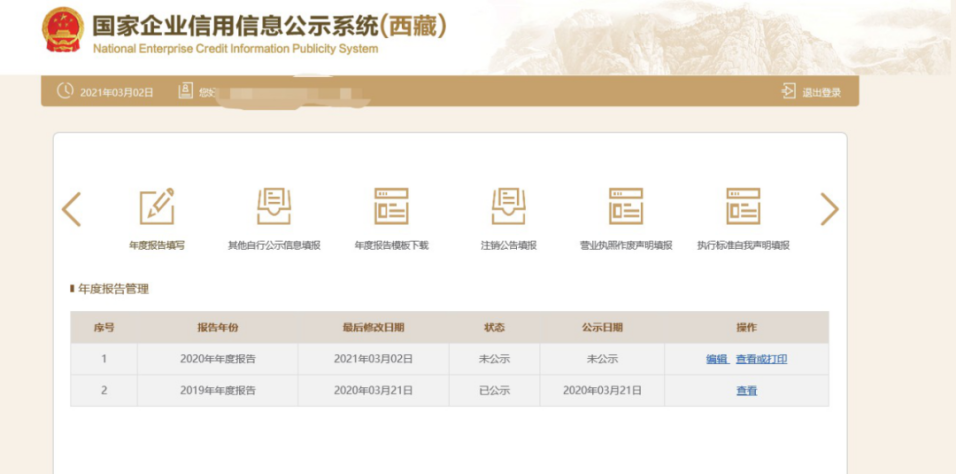Click the logout door icon
This screenshot has height=475, width=956.
788,91
